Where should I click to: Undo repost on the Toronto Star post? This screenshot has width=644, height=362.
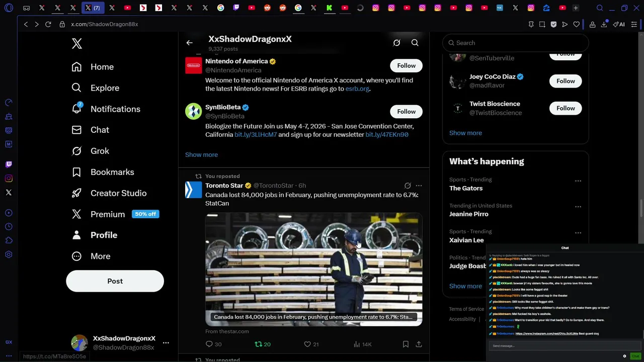coord(262,344)
